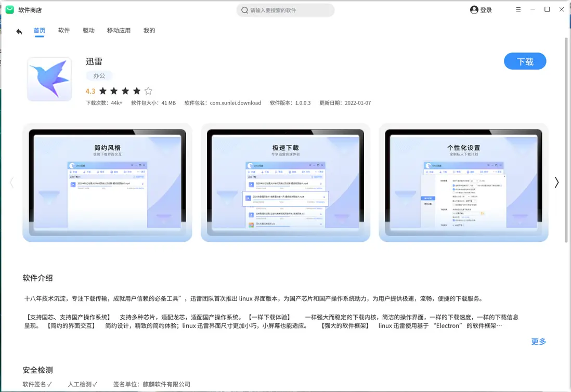Click the user avatar icon beside 登录
Screen dimensions: 571x392
click(473, 9)
